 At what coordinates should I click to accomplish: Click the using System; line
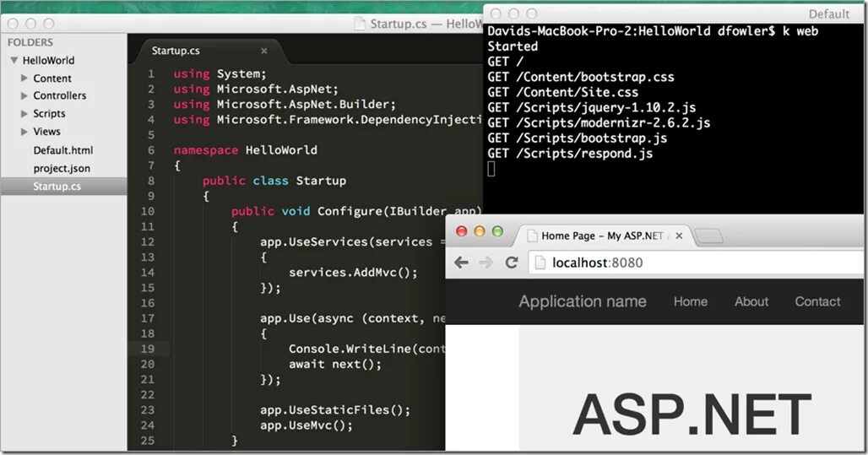220,73
